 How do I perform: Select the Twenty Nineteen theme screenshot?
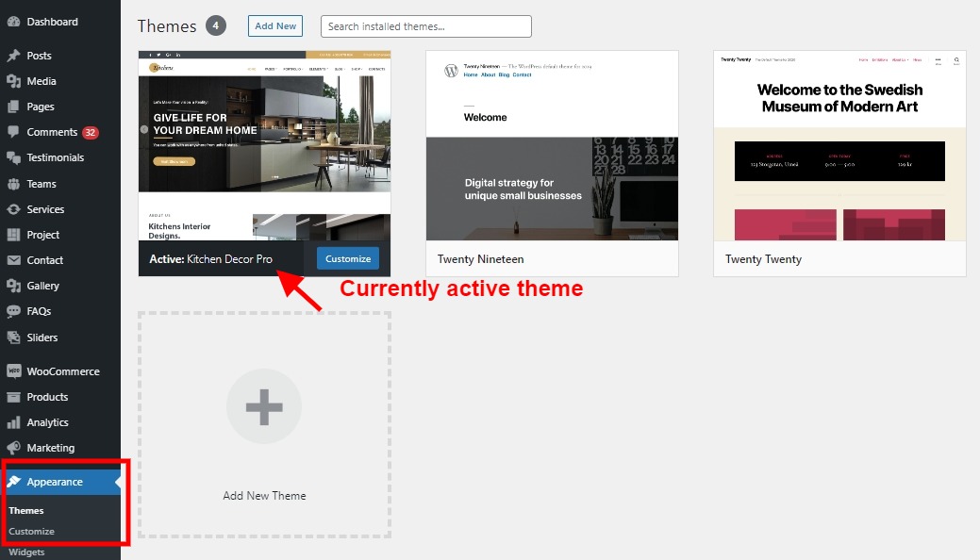click(x=552, y=145)
